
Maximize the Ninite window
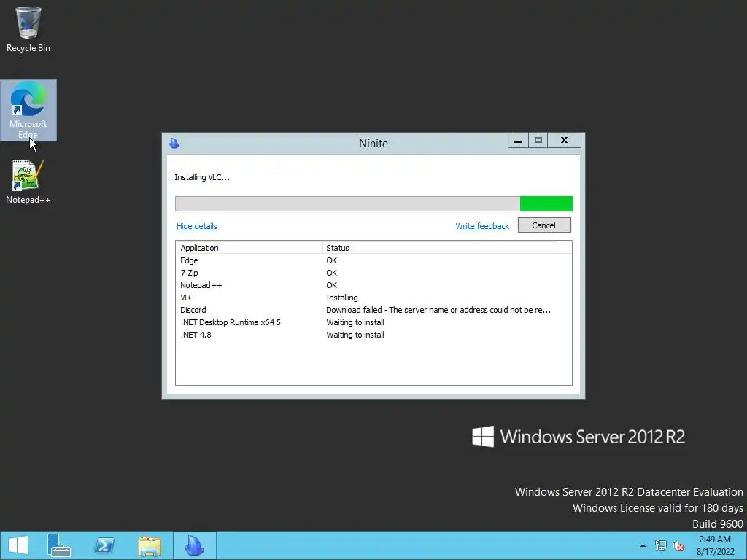[538, 141]
